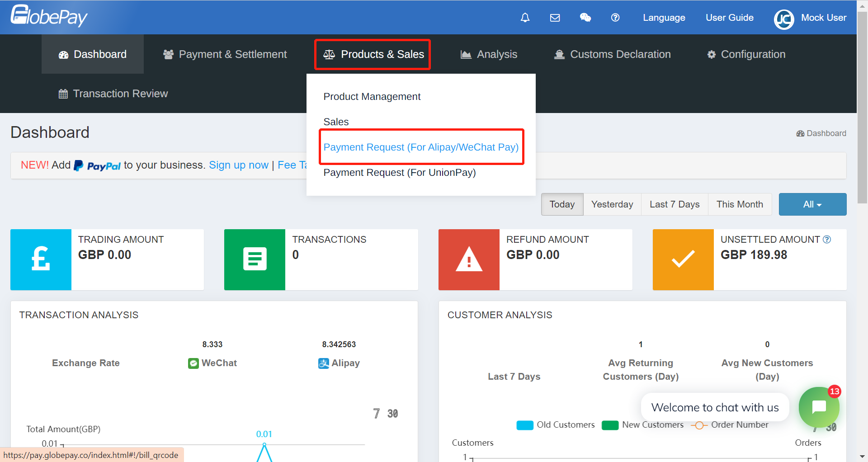Open the Customs Declaration menu
The height and width of the screenshot is (462, 868).
point(612,54)
